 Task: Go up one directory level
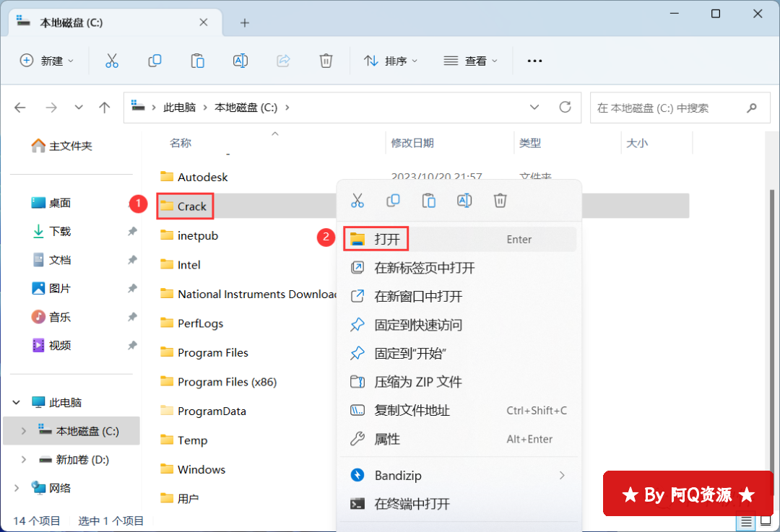(x=105, y=108)
